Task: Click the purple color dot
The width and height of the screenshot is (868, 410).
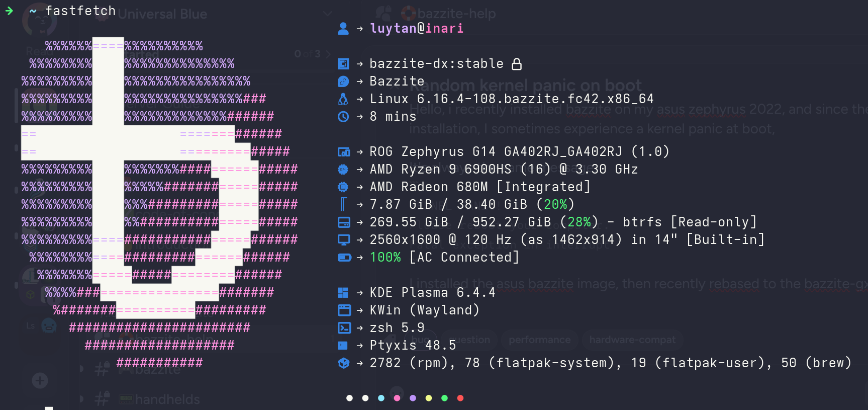Action: (413, 398)
